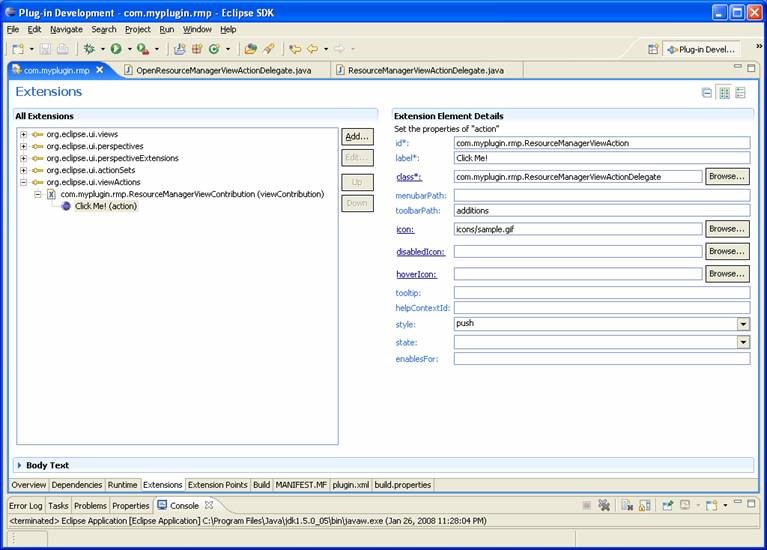This screenshot has height=550, width=767.
Task: Click the hoverIcon hyperlink label
Action: point(416,275)
